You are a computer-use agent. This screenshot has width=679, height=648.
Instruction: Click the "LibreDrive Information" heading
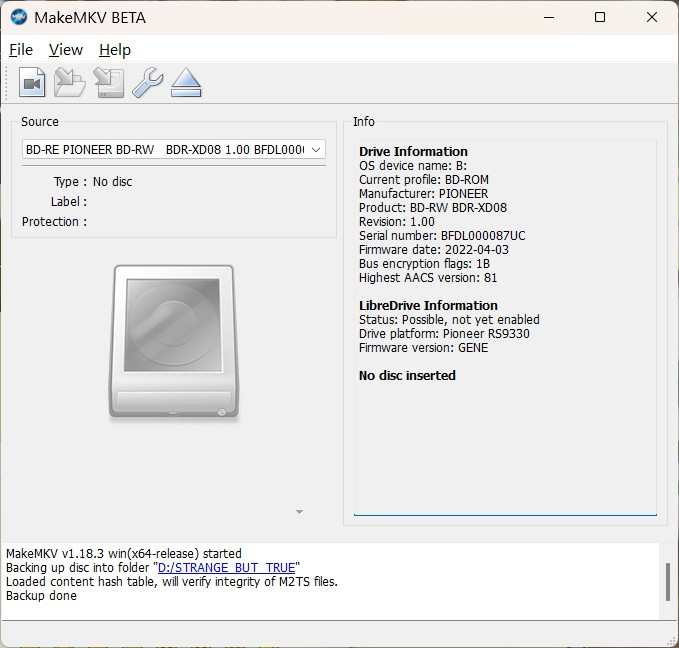pyautogui.click(x=428, y=305)
